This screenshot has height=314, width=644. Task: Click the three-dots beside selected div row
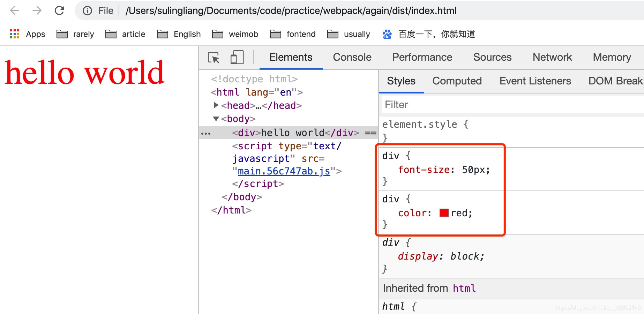click(x=206, y=133)
